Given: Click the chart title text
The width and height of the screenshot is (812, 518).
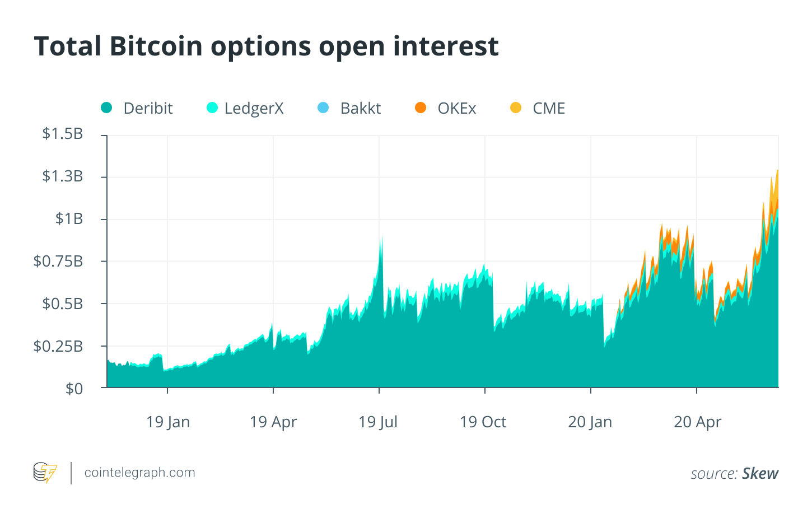Looking at the screenshot, I should pyautogui.click(x=266, y=46).
